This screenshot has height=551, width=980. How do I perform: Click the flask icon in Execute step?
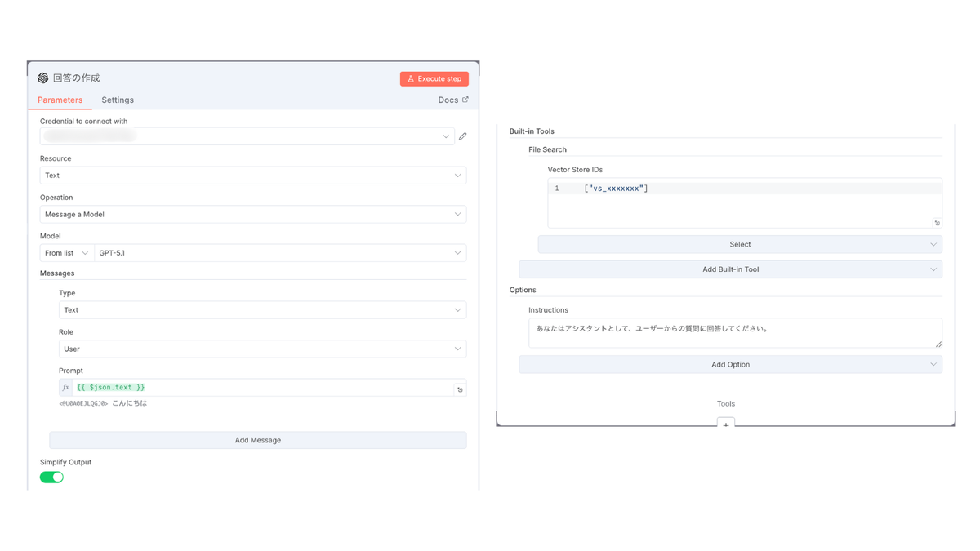tap(411, 79)
